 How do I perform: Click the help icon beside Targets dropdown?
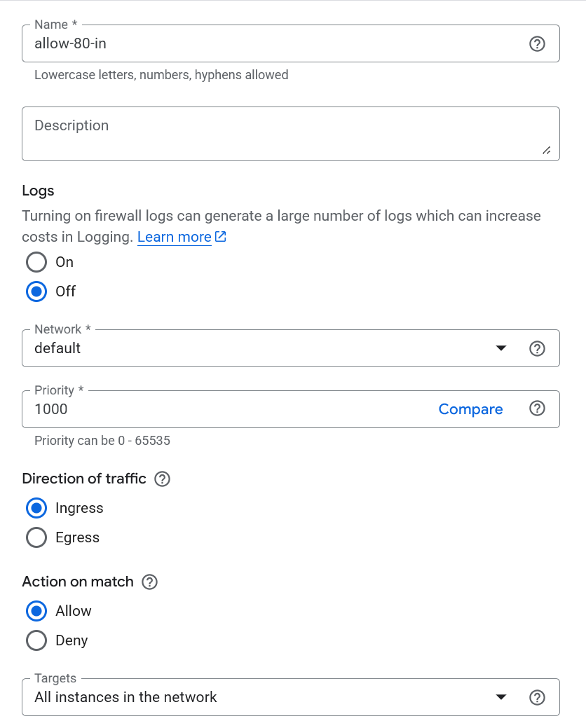point(537,697)
